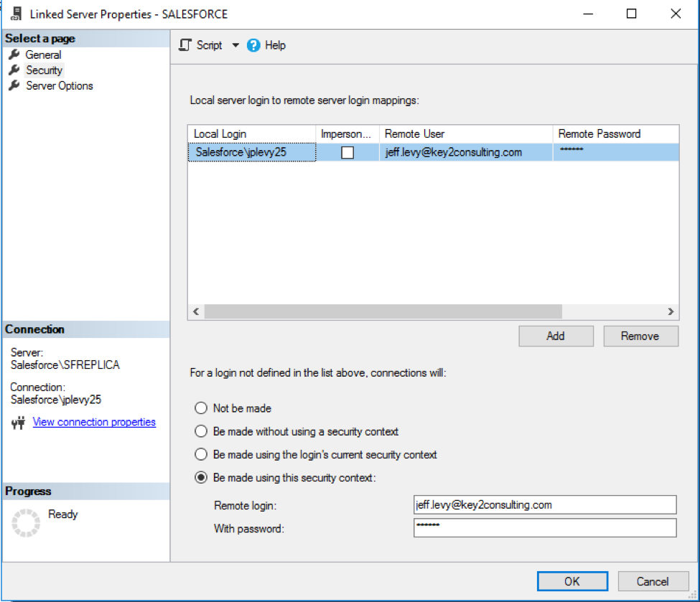Expand the Script dropdown arrow
Viewport: 700px width, 602px height.
235,45
